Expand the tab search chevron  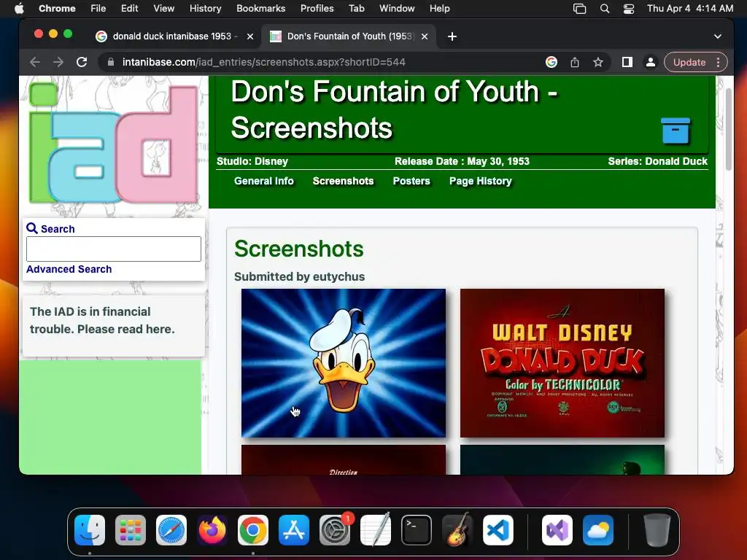pos(718,36)
